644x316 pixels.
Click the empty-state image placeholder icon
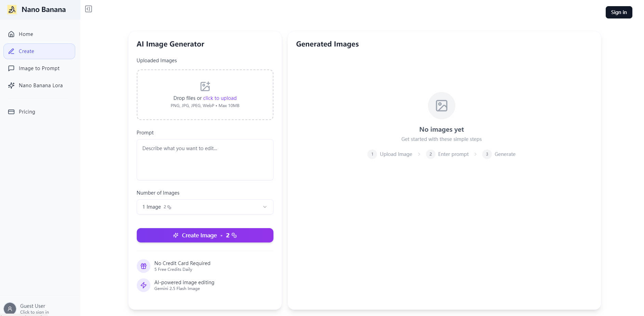441,106
